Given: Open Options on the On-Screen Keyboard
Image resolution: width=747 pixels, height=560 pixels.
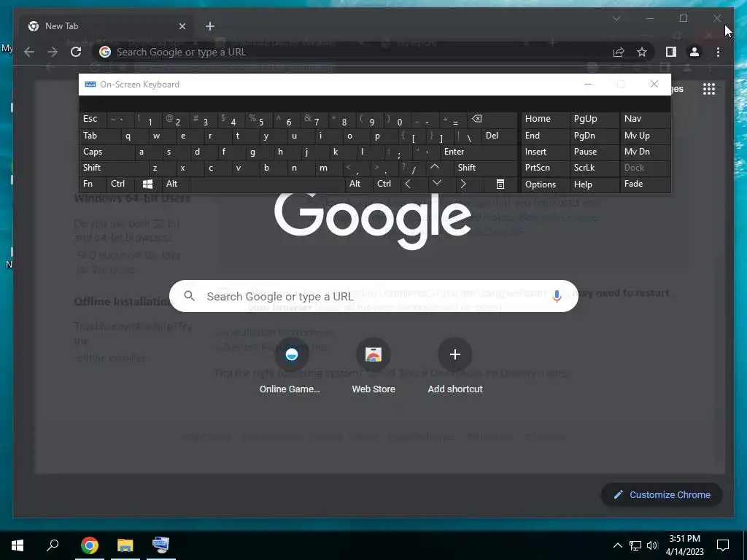Looking at the screenshot, I should tap(546, 184).
